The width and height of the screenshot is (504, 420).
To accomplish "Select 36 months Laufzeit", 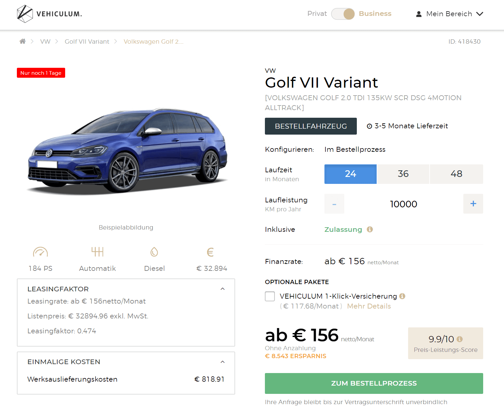I will 403,174.
